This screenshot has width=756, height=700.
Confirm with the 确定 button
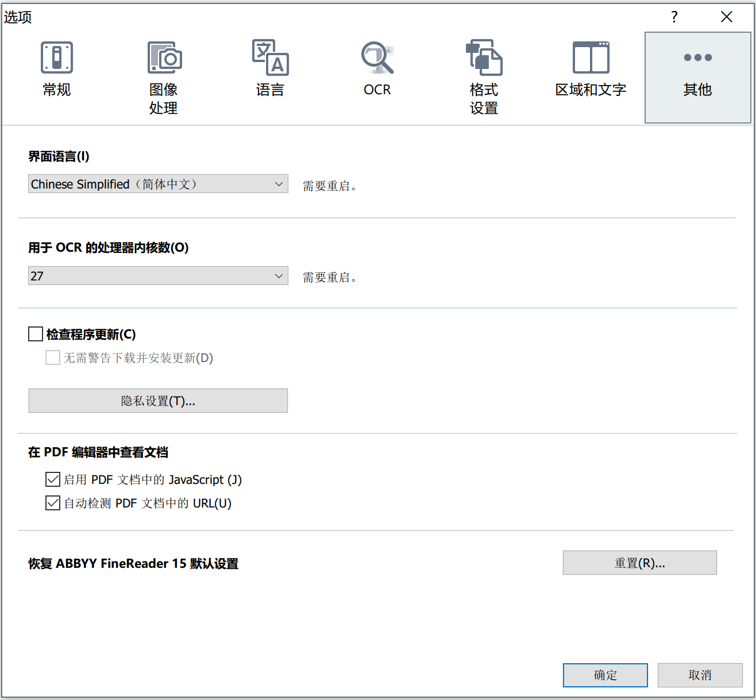tap(605, 675)
